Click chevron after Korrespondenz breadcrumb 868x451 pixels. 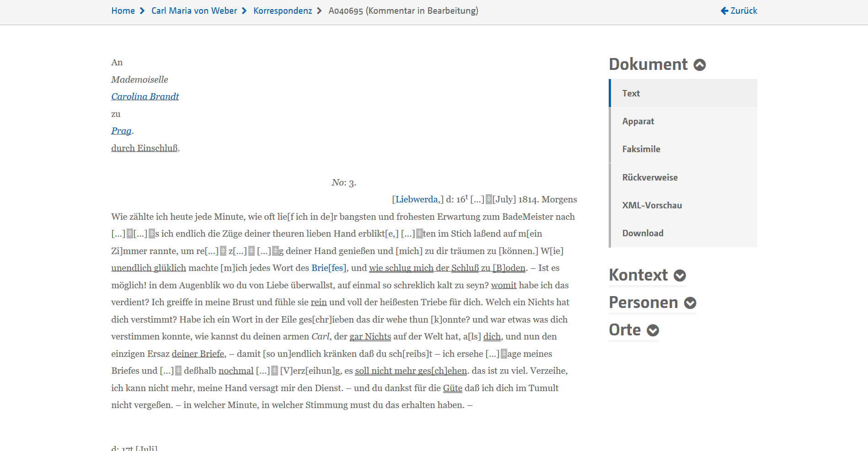[319, 11]
